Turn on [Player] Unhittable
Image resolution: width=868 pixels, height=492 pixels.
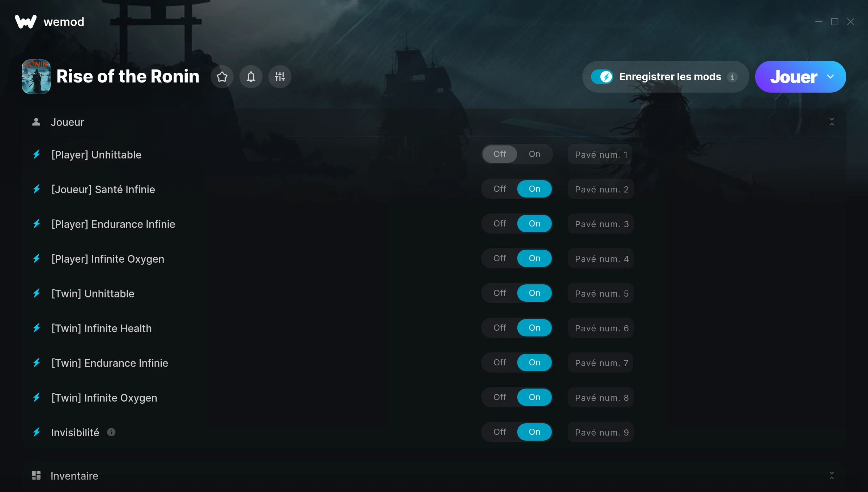pyautogui.click(x=535, y=154)
